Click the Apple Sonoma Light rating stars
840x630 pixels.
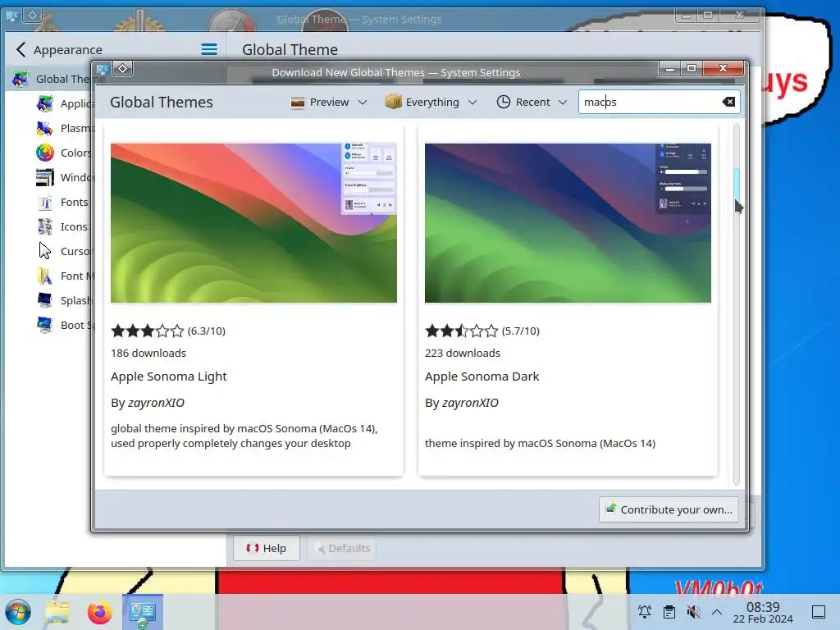148,331
